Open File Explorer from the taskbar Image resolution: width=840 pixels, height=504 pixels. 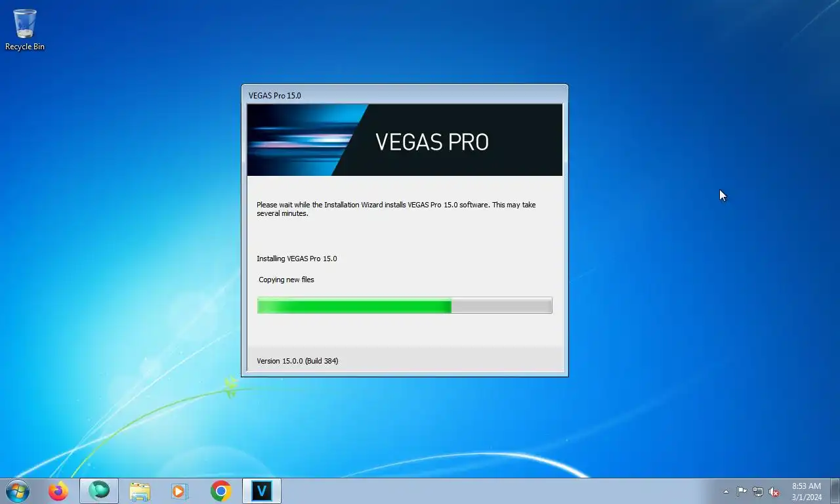tap(140, 491)
